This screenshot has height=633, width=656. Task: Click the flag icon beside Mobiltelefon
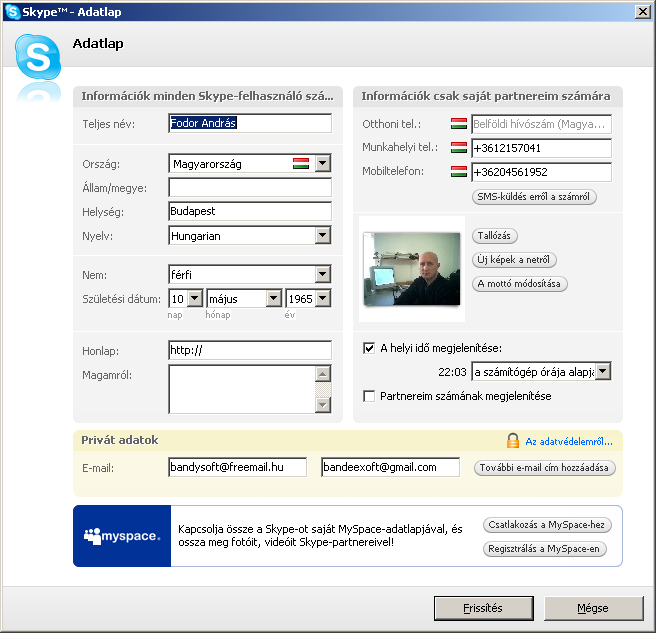coord(459,172)
